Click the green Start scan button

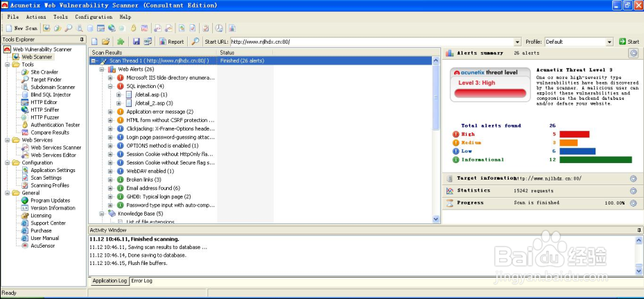pos(629,42)
